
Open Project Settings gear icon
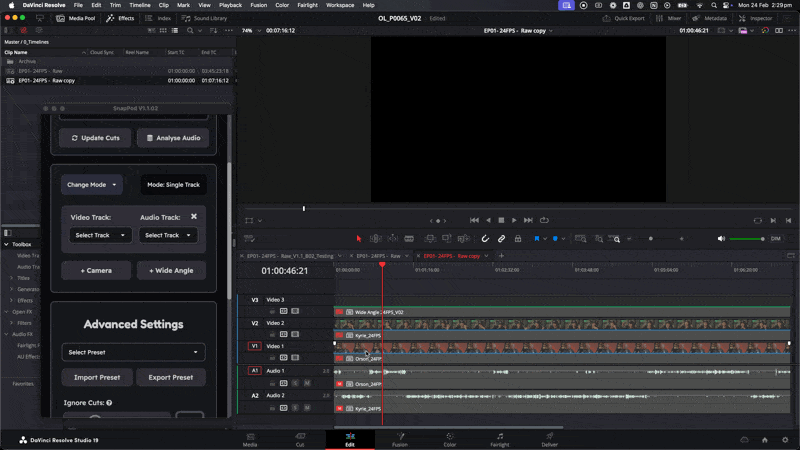pyautogui.click(x=785, y=440)
